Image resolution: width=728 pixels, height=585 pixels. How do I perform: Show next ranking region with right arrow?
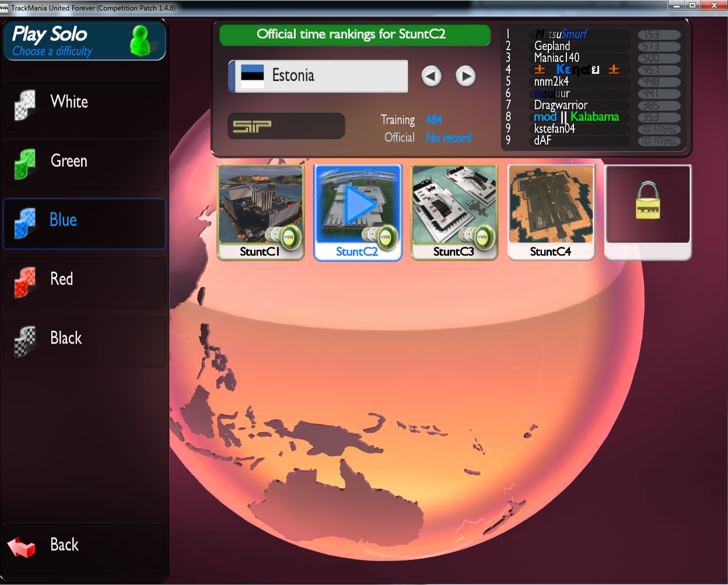coord(465,76)
